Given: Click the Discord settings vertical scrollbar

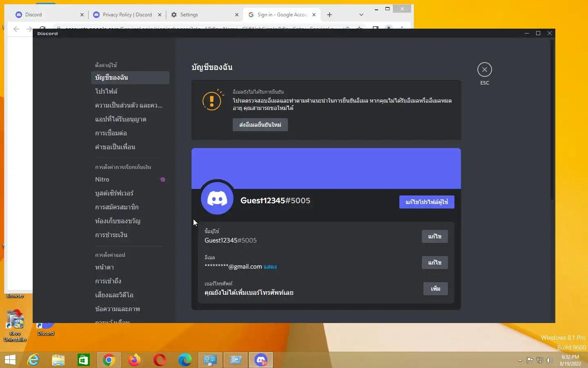Looking at the screenshot, I should pos(552,119).
